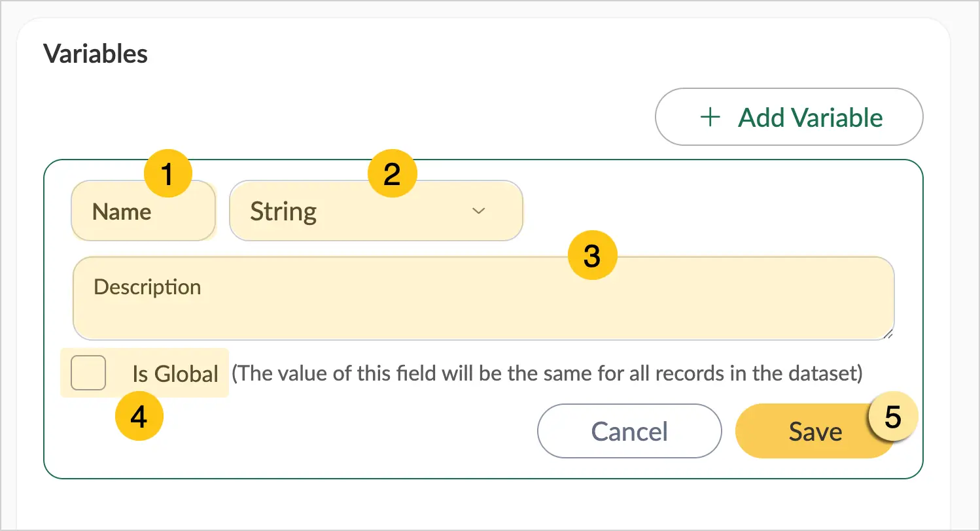Click the chevron arrow in the type dropdown
980x531 pixels.
[479, 211]
